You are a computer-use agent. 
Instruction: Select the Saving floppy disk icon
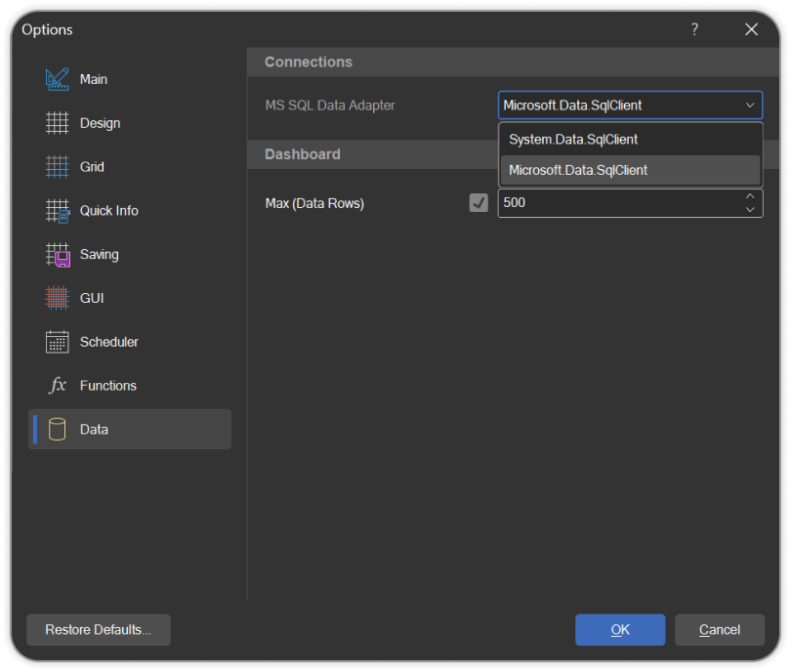[x=58, y=255]
